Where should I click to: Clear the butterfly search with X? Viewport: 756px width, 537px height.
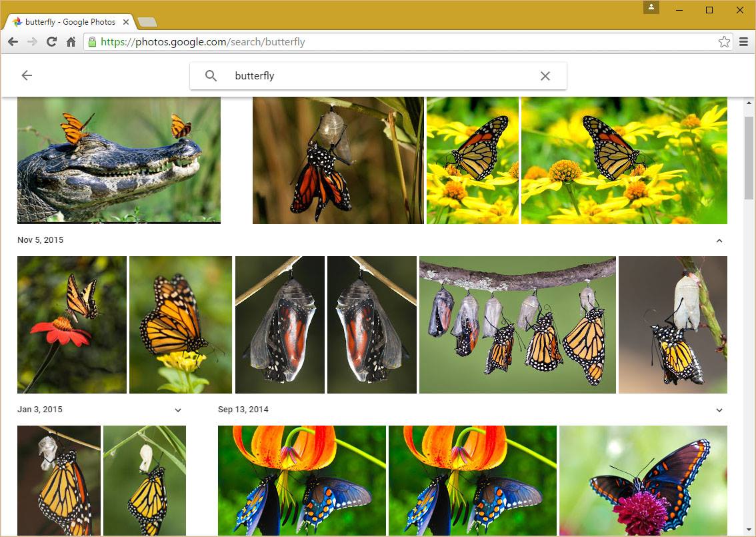(x=545, y=76)
